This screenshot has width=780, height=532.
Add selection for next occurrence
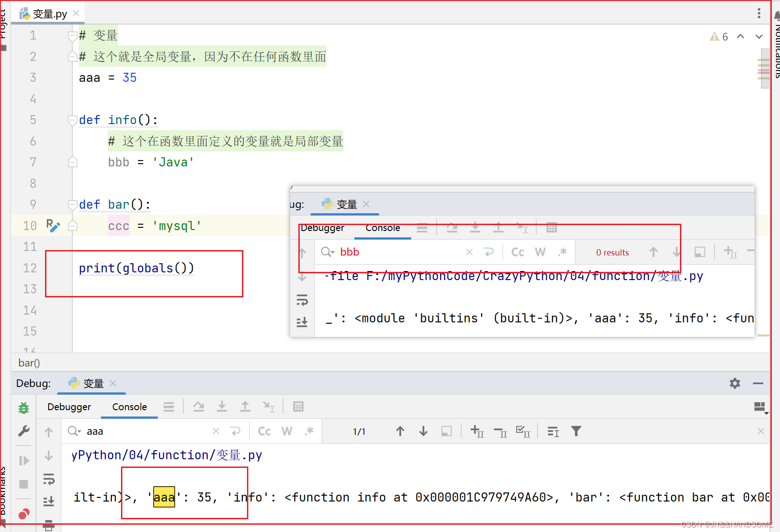point(477,431)
